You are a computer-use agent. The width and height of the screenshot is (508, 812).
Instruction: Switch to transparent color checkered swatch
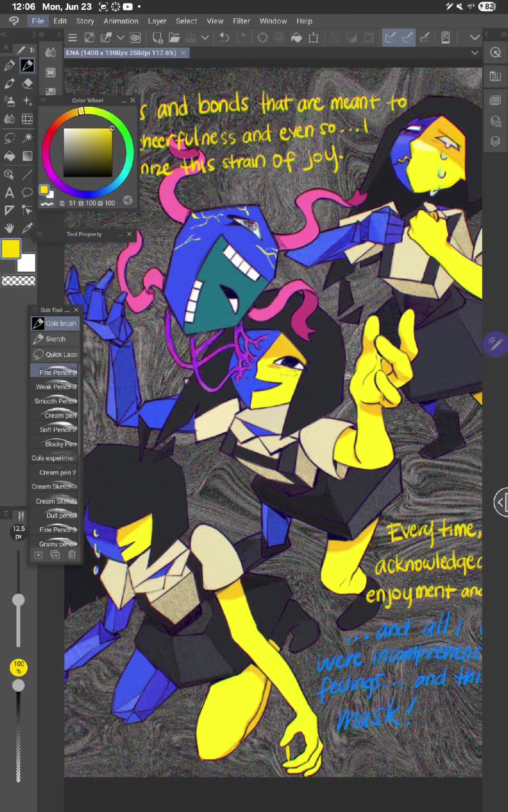point(19,281)
